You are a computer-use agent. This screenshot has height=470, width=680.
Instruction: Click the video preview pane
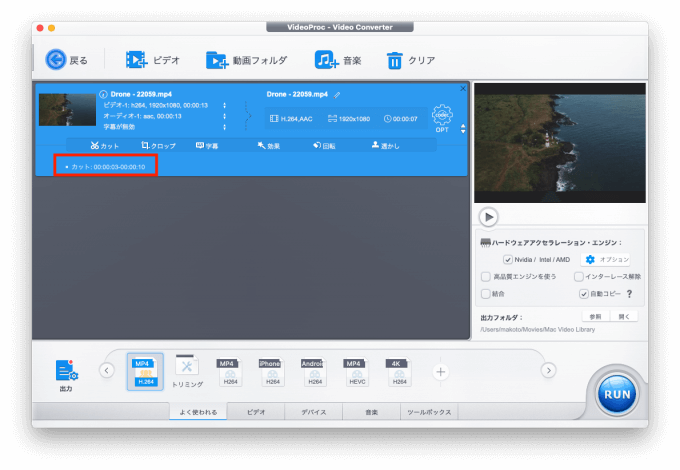[560, 143]
